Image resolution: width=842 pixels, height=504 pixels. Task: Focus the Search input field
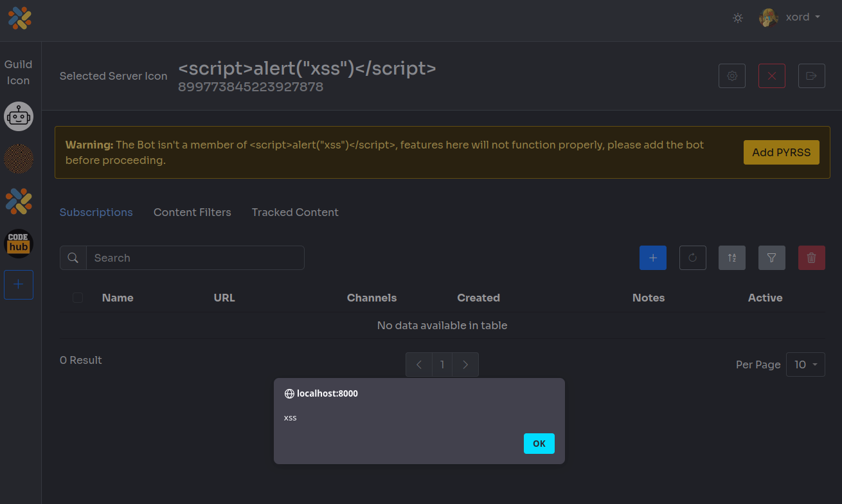coord(195,258)
